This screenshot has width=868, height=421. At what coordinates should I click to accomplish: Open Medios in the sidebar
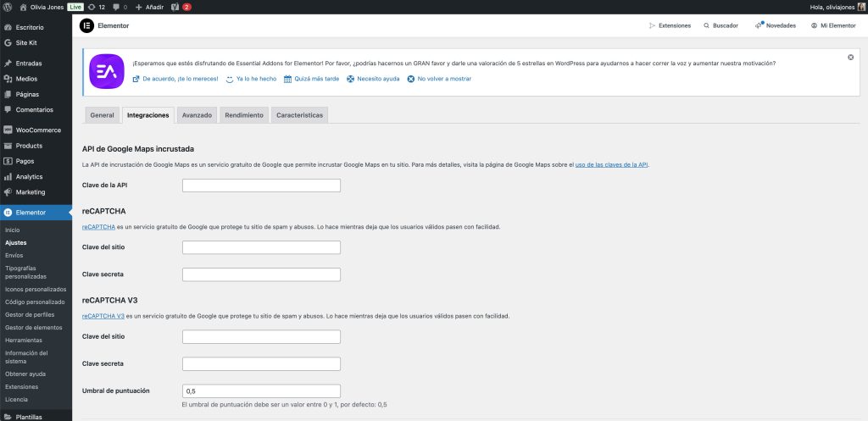point(36,79)
